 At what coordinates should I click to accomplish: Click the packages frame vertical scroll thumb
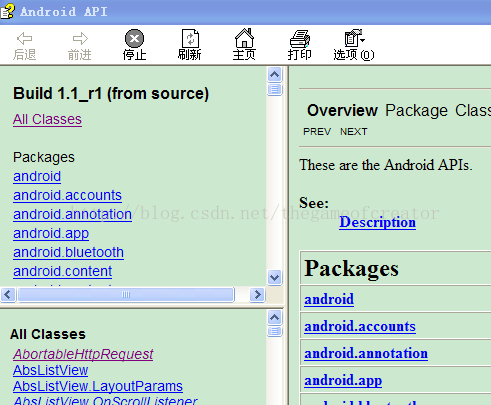click(275, 89)
